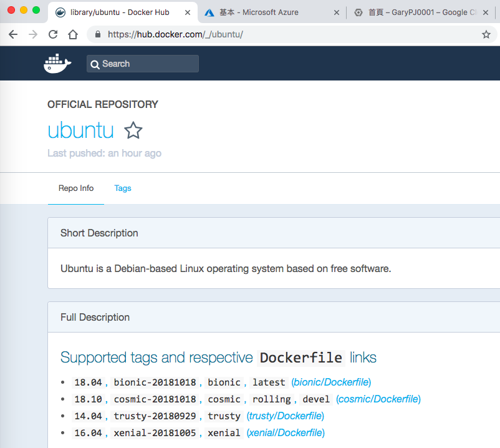
Task: Click the Ubuntu Debian-based description sentence
Action: pyautogui.click(x=226, y=269)
